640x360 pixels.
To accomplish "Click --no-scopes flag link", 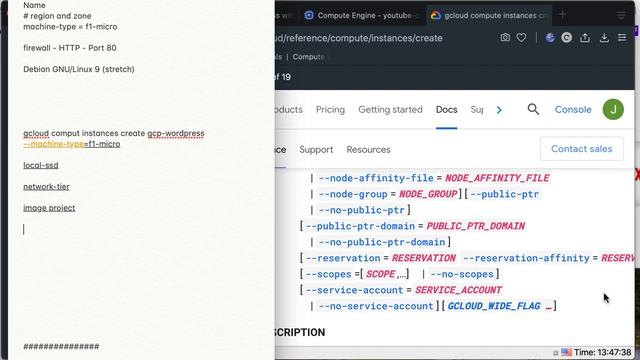I will (462, 274).
